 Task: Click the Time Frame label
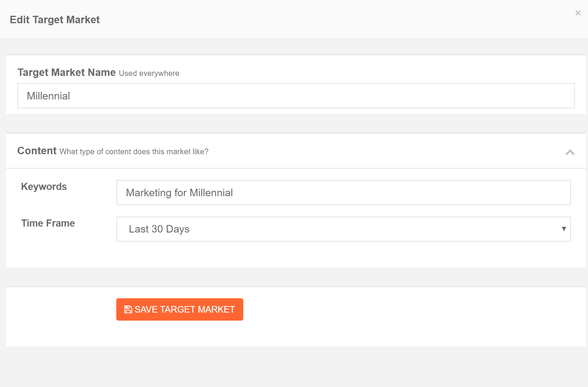click(x=48, y=223)
